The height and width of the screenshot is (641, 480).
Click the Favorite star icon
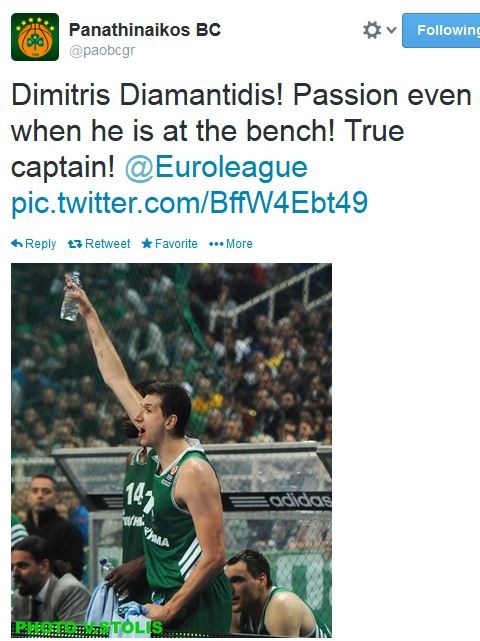coord(147,244)
